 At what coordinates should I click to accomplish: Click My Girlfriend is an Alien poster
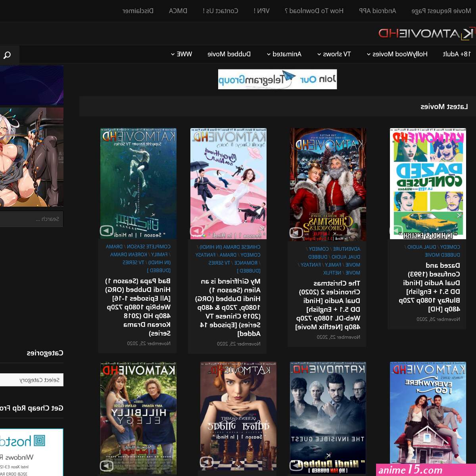pos(228,184)
